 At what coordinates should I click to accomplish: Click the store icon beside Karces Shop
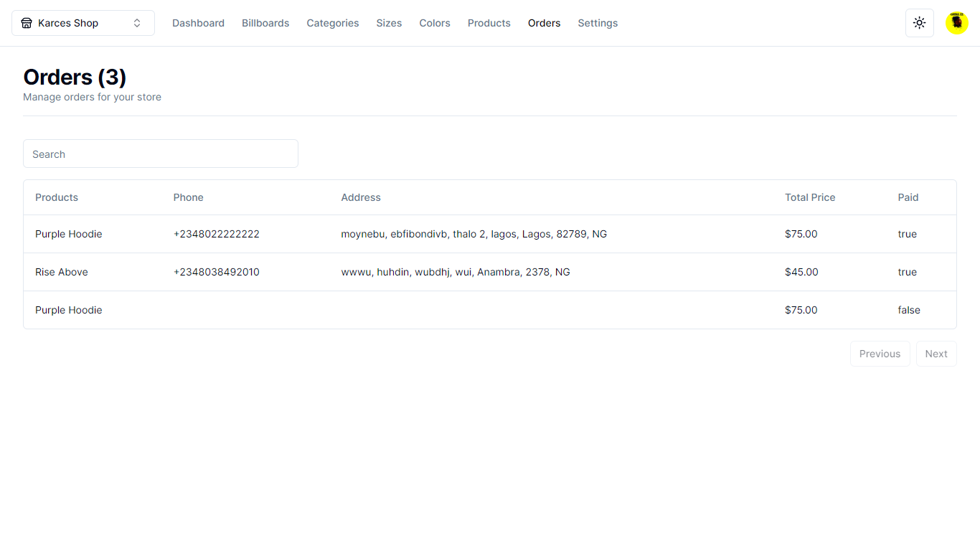click(27, 22)
